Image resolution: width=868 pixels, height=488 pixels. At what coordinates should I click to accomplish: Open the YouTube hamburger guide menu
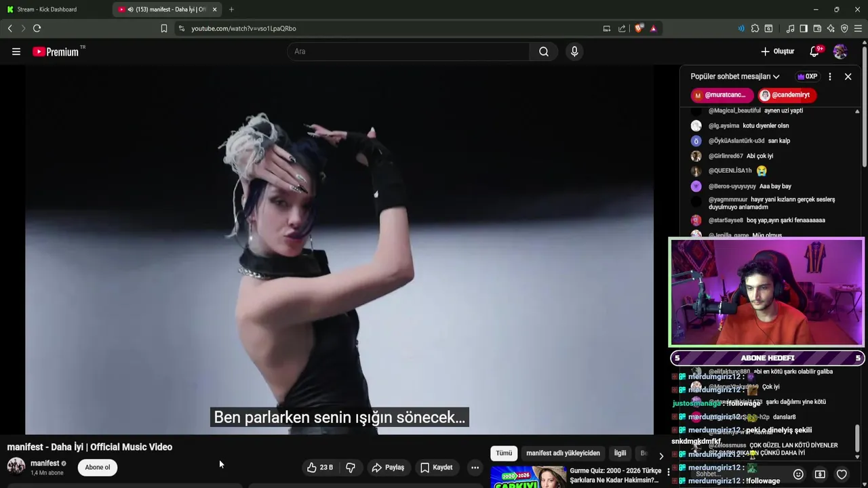tap(16, 52)
